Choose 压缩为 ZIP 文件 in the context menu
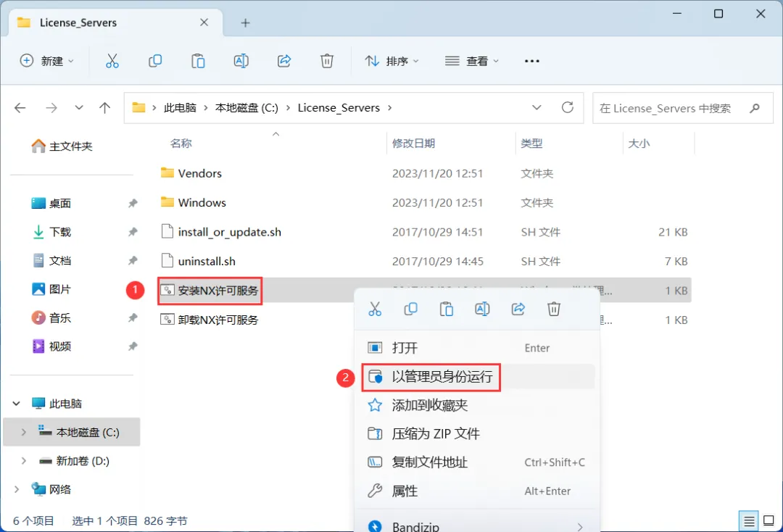 point(478,433)
